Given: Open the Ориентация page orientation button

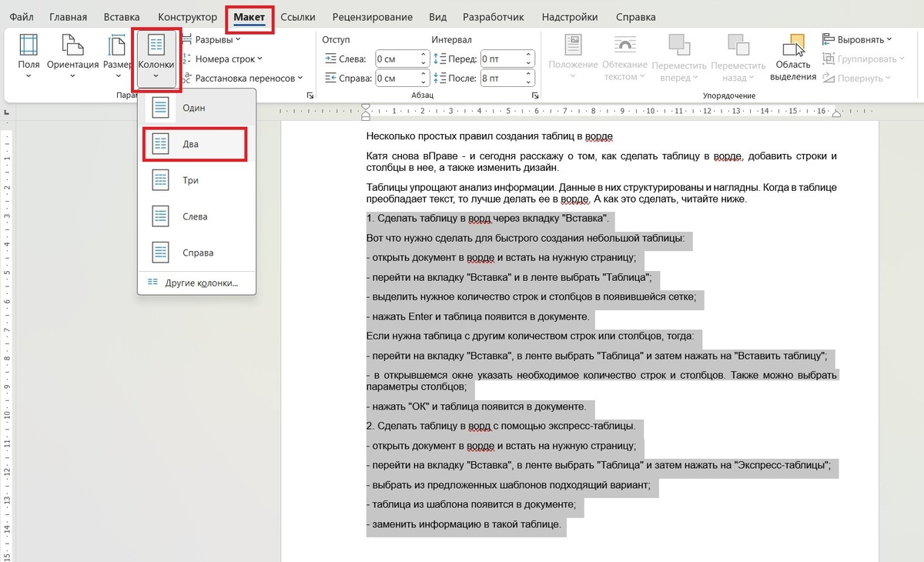Looking at the screenshot, I should click(72, 57).
